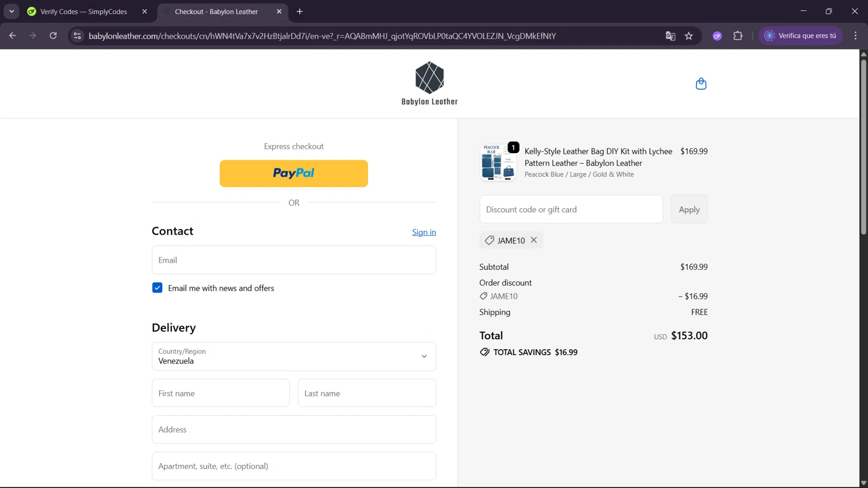Click the page vertical scrollbar thumb
The height and width of the screenshot is (488, 868).
863,147
